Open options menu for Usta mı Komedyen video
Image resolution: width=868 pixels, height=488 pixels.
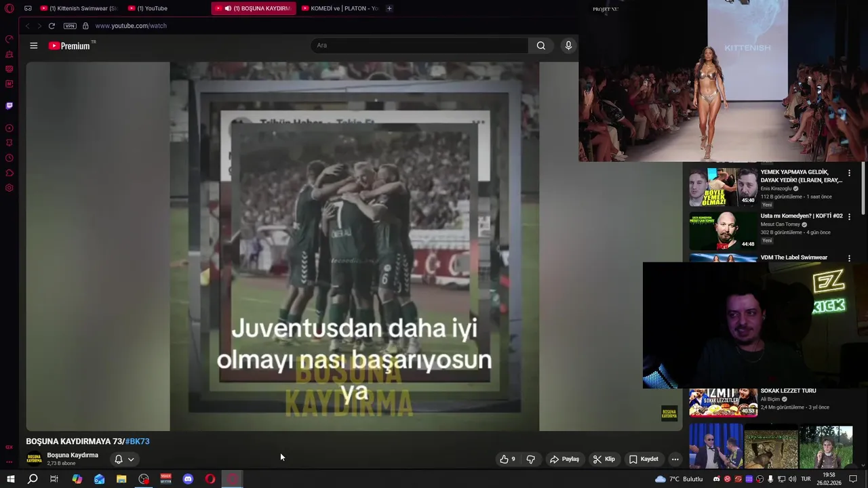(849, 217)
